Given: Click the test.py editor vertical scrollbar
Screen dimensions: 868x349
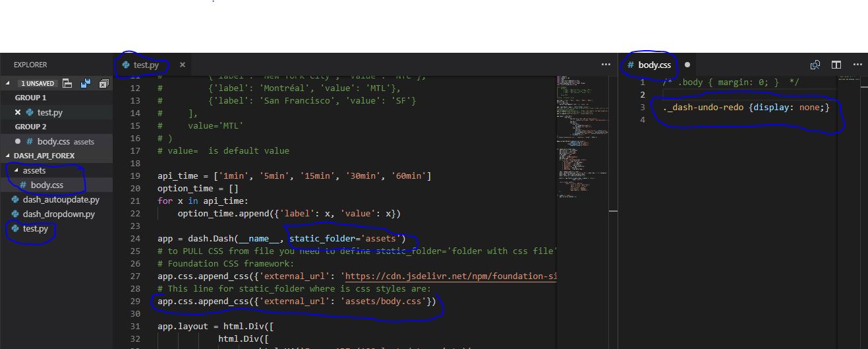Looking at the screenshot, I should 613,211.
